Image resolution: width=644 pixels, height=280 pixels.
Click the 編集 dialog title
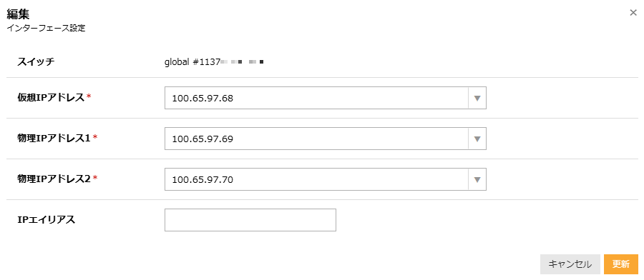[18, 14]
